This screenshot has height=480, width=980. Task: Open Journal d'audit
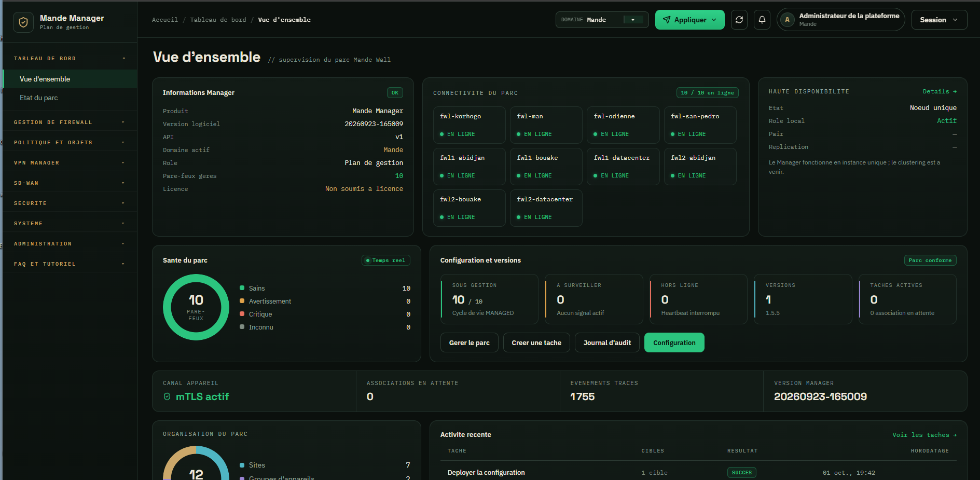coord(607,343)
